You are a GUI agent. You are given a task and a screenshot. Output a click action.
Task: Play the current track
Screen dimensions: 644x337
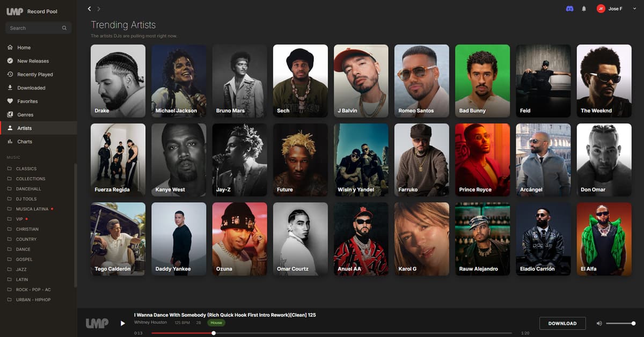(123, 323)
